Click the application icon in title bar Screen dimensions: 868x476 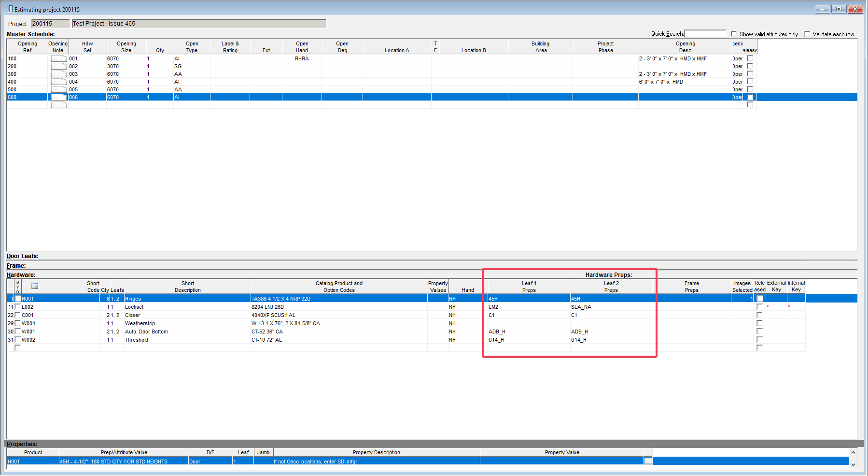point(10,9)
